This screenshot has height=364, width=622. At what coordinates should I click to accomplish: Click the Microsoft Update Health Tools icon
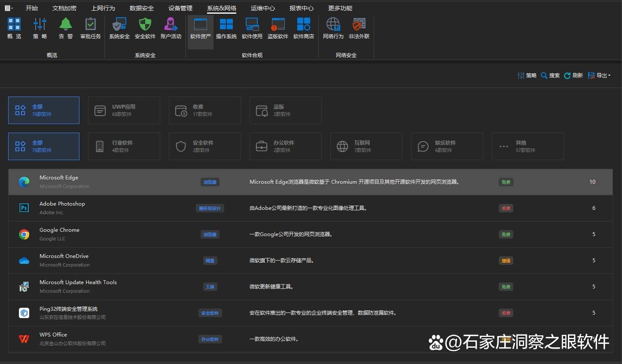tap(24, 287)
